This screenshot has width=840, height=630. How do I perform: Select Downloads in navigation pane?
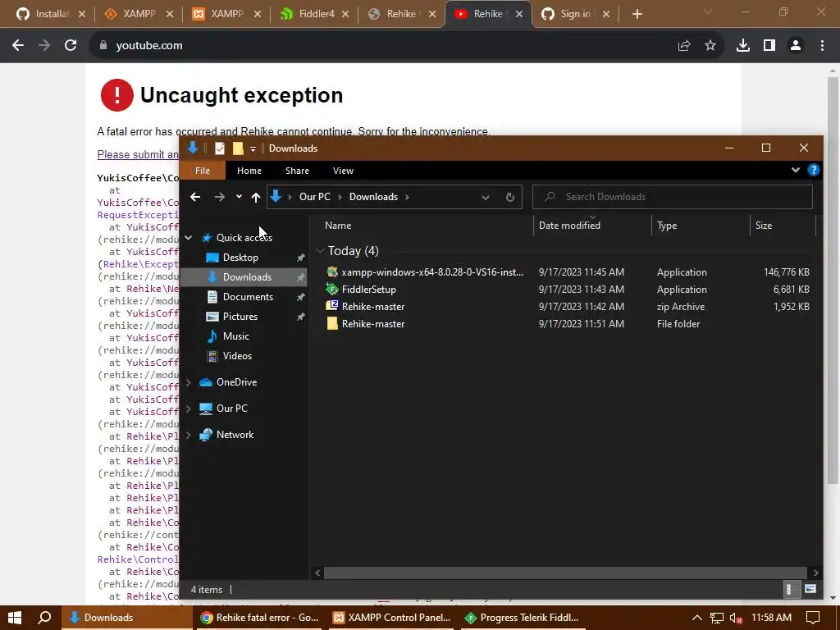pyautogui.click(x=247, y=277)
